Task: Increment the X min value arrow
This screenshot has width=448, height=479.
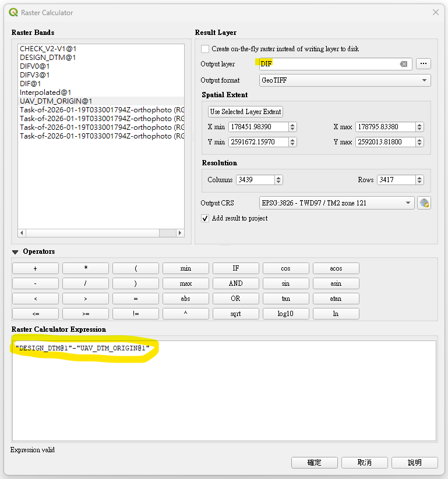Action: [292, 125]
